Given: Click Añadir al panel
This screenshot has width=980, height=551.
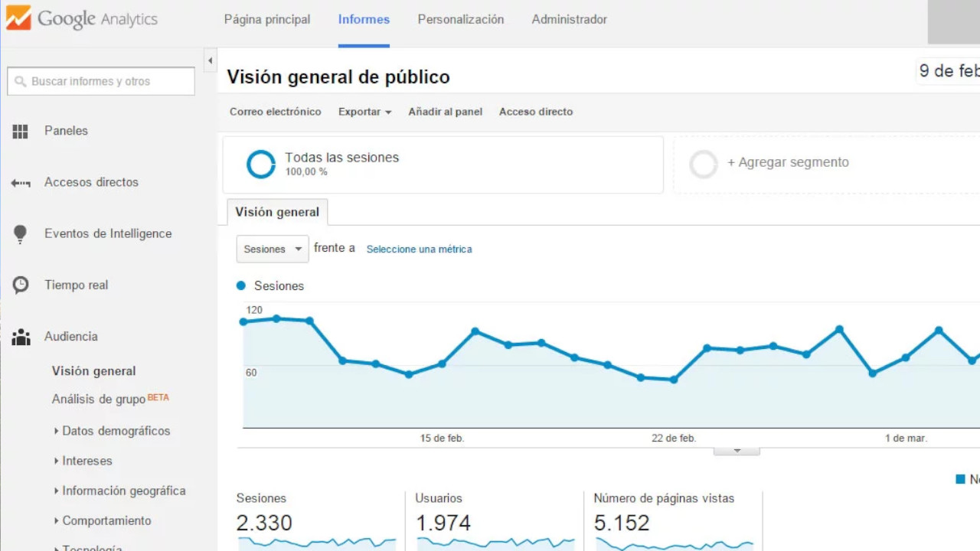Looking at the screenshot, I should 445,112.
